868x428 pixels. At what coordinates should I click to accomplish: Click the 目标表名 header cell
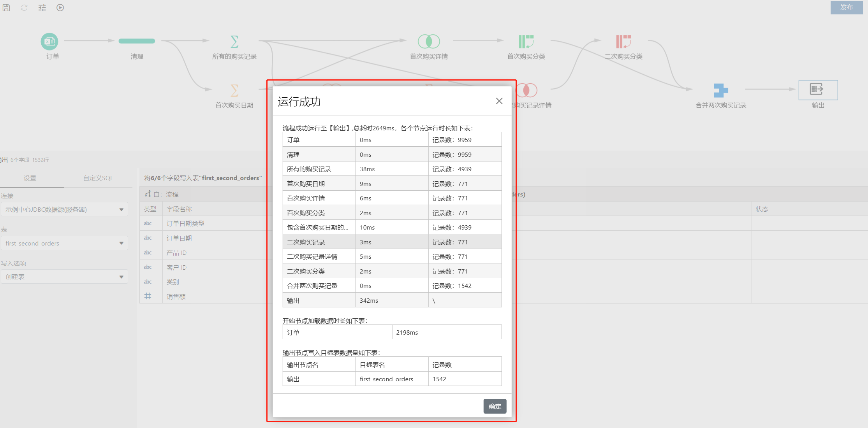pyautogui.click(x=392, y=365)
